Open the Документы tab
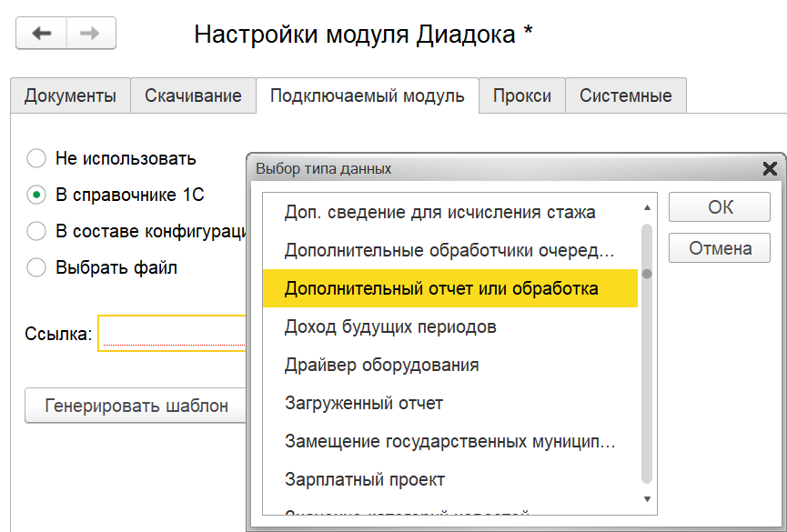Image resolution: width=787 pixels, height=532 pixels. pos(70,95)
